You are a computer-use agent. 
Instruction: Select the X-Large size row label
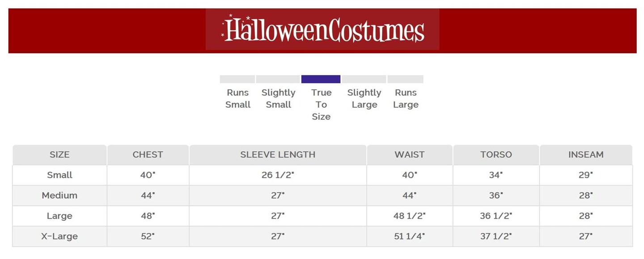coord(59,237)
